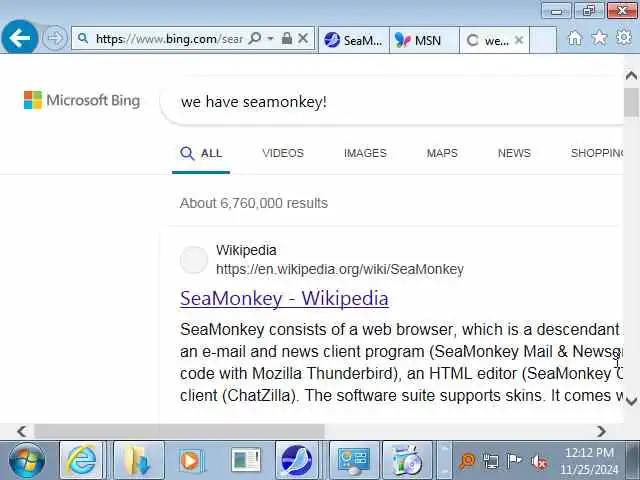Screen dimensions: 640x480
Task: Click the horizontal scrollbar thumb
Action: pos(180,431)
